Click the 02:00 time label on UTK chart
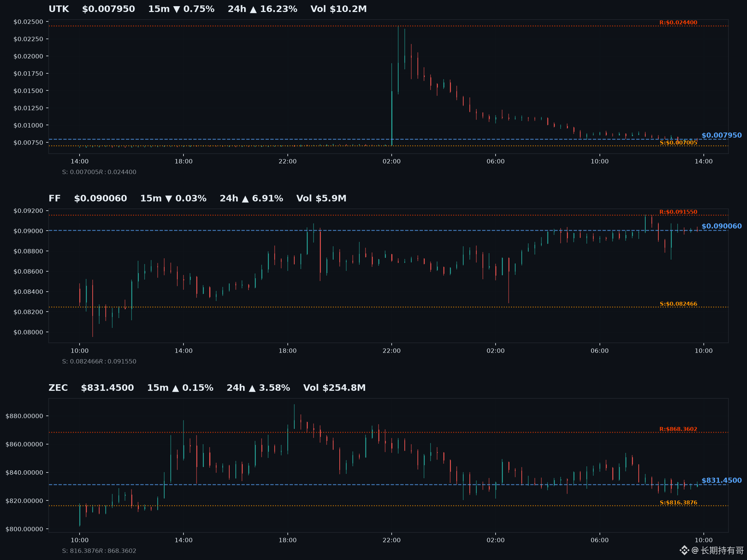This screenshot has width=747, height=560. coord(392,162)
